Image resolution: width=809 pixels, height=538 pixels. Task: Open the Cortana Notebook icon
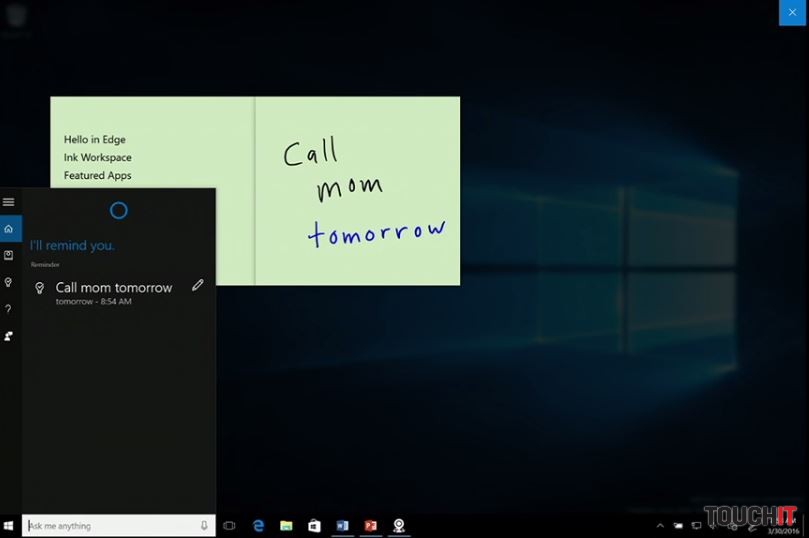[9, 256]
